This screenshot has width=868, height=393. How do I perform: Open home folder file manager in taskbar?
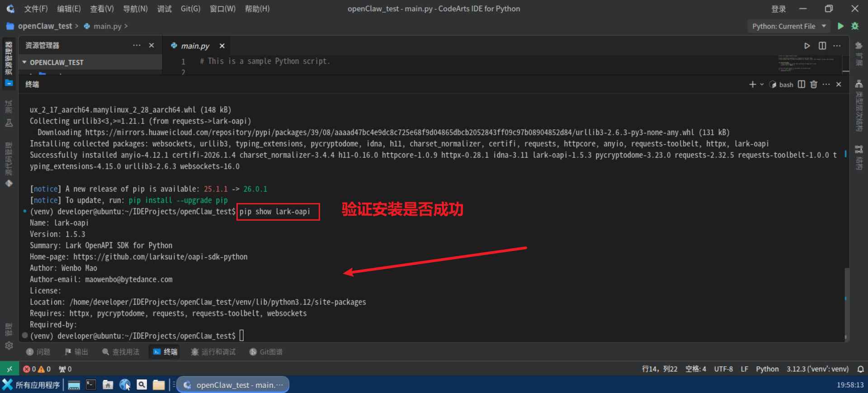tap(108, 385)
